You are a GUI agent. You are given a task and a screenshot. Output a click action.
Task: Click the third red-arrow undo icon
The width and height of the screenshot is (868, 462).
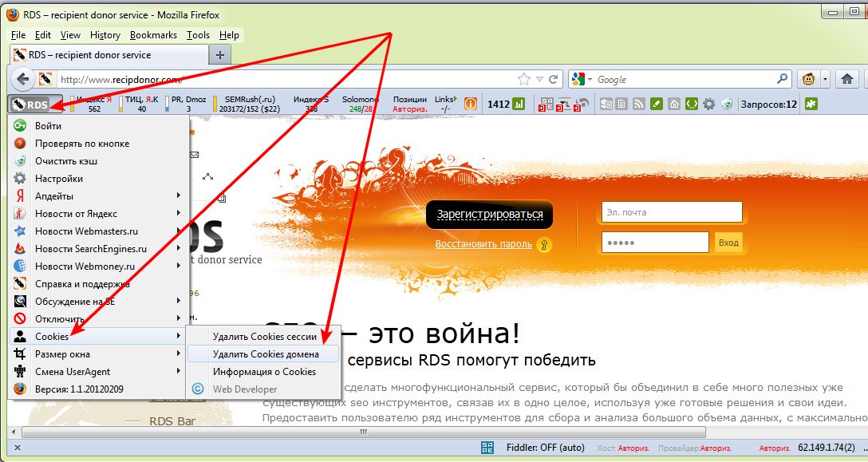click(x=582, y=105)
